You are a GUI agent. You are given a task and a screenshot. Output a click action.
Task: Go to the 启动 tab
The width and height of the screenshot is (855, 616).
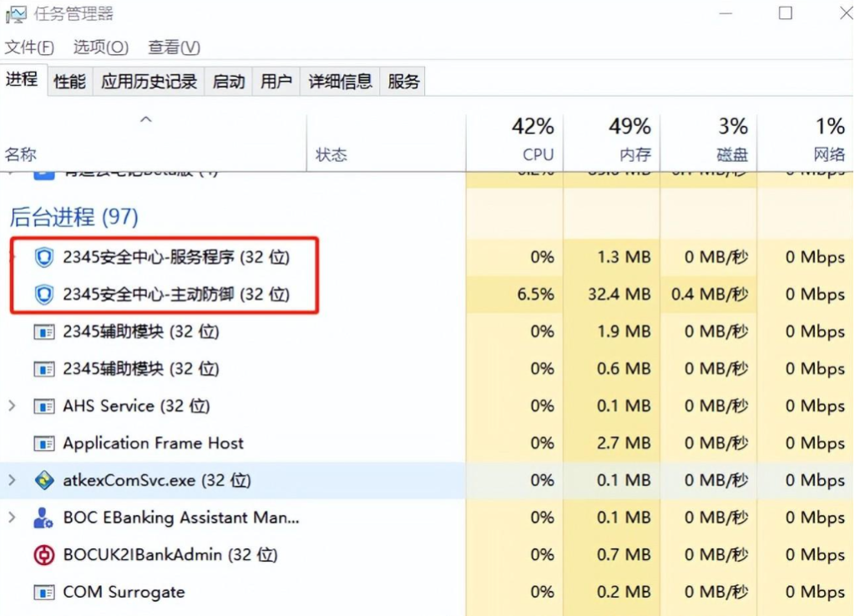click(229, 82)
